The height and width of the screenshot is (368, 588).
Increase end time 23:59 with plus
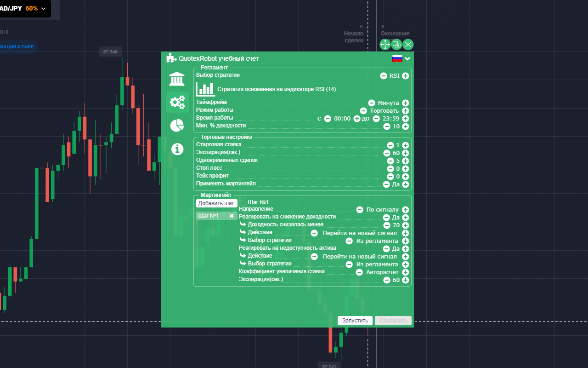click(406, 119)
